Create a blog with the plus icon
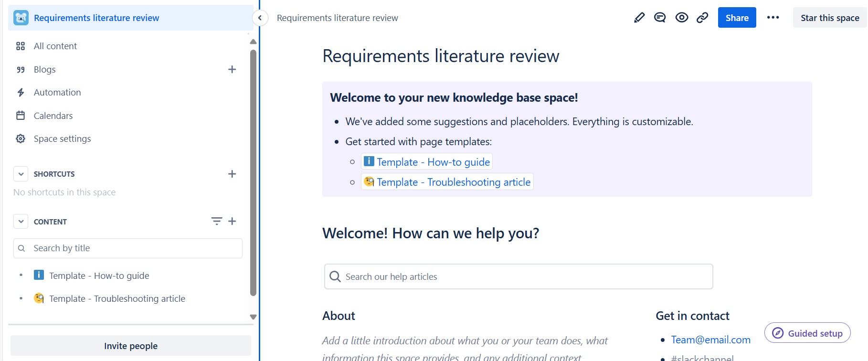 (x=232, y=69)
